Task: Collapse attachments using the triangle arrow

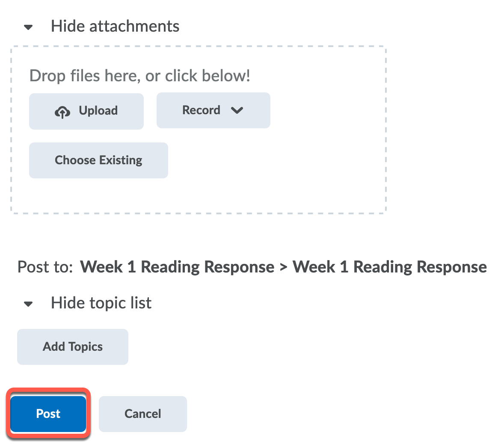Action: [x=28, y=27]
